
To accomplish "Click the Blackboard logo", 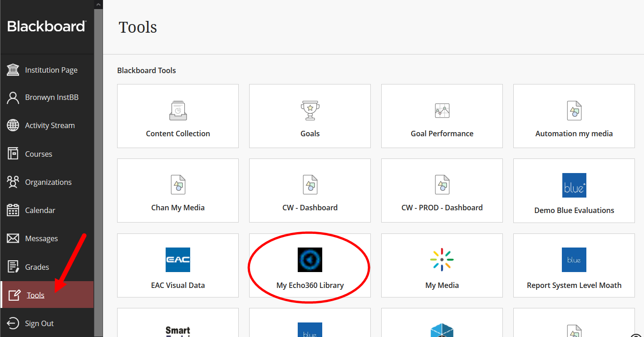I will (47, 26).
